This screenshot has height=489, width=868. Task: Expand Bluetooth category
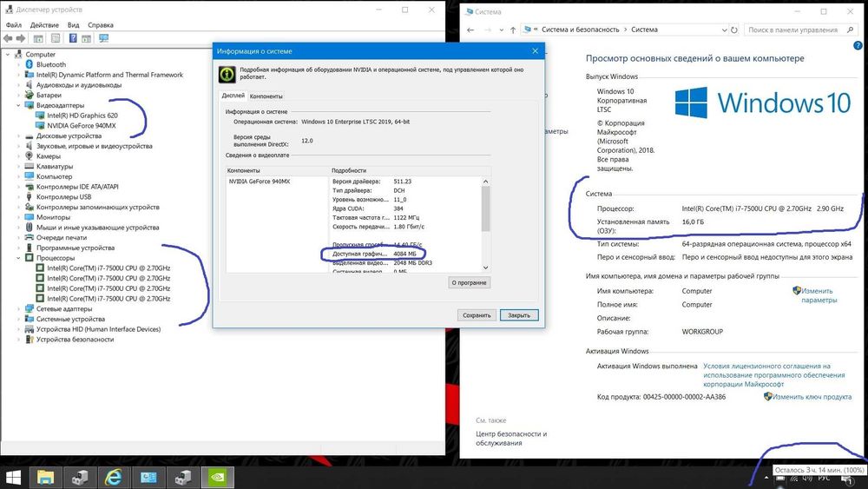[x=18, y=65]
